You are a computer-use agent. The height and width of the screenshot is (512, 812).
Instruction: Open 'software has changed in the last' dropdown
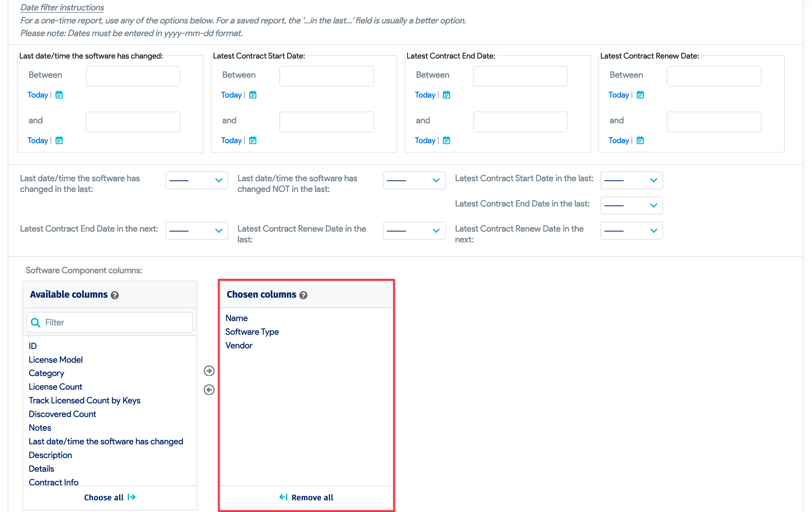pos(196,180)
